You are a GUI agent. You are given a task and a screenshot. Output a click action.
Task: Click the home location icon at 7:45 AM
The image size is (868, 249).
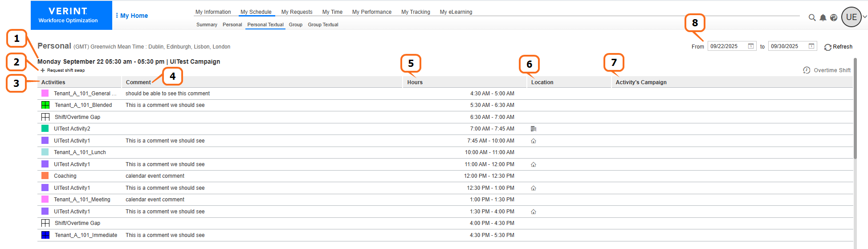534,141
